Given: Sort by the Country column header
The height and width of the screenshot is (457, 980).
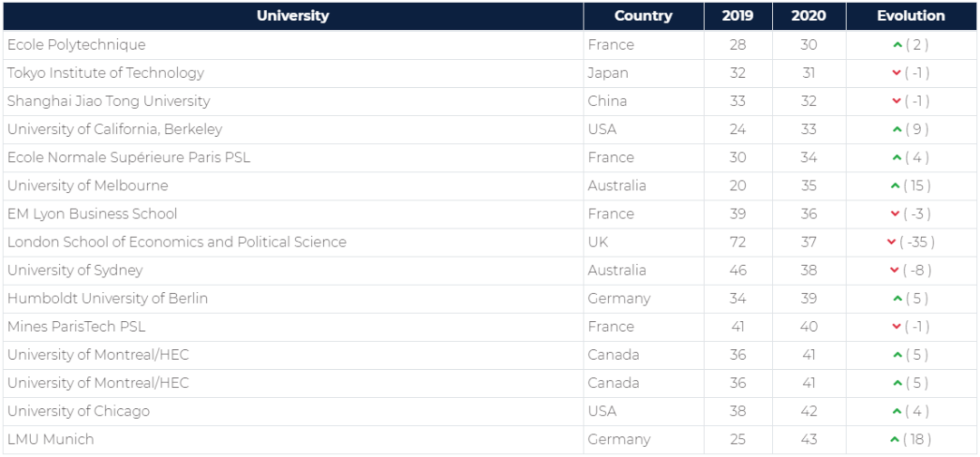Looking at the screenshot, I should pyautogui.click(x=643, y=15).
